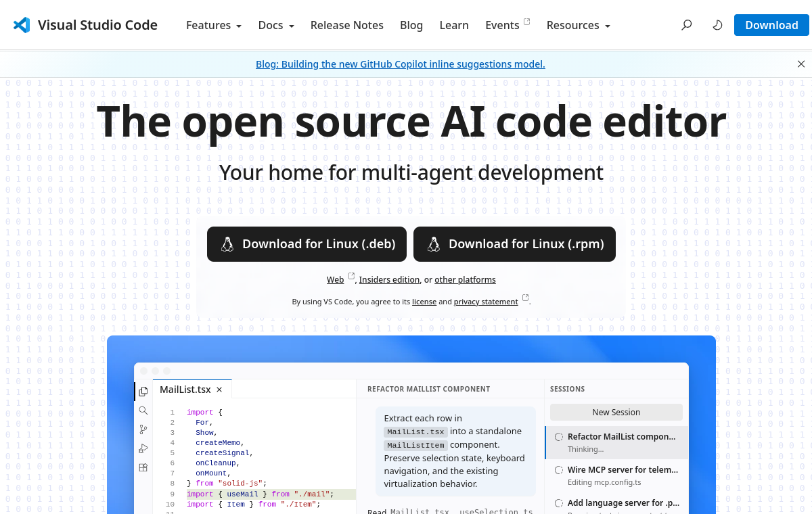Screen dimensions: 812x514
Task: Click the onCleanup code line
Action: 218,463
